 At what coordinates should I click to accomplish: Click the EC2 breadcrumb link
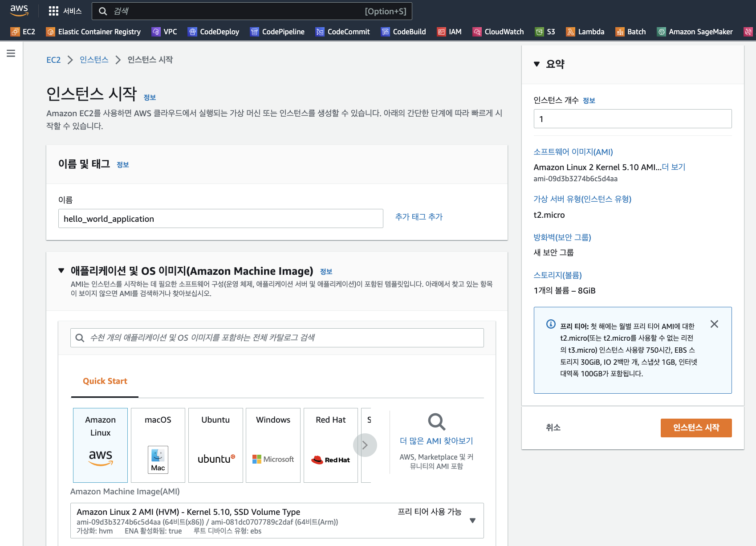[53, 60]
